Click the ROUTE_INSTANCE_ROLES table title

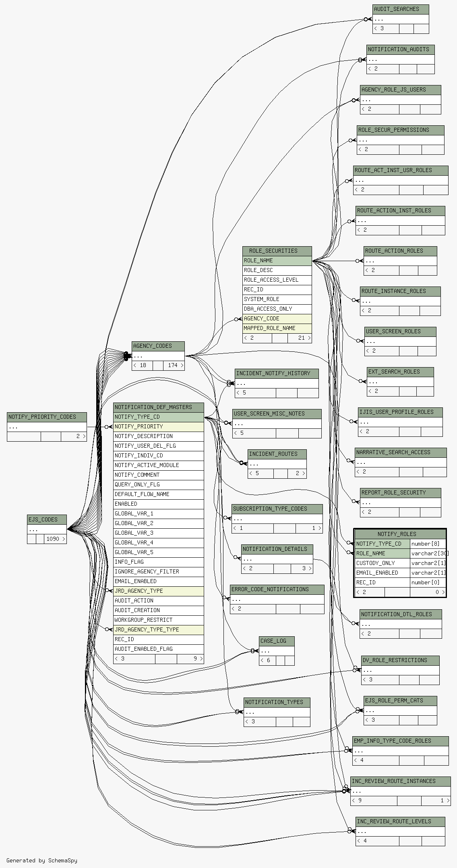point(400,291)
